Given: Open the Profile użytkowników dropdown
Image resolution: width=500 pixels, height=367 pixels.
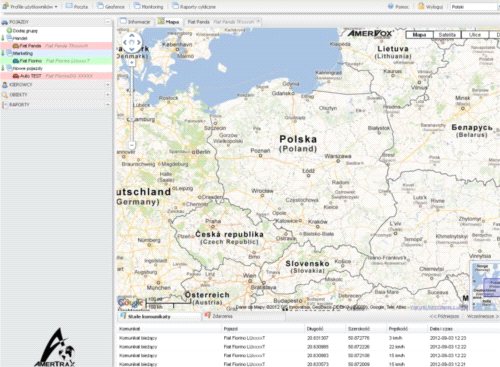Looking at the screenshot, I should [x=30, y=6].
